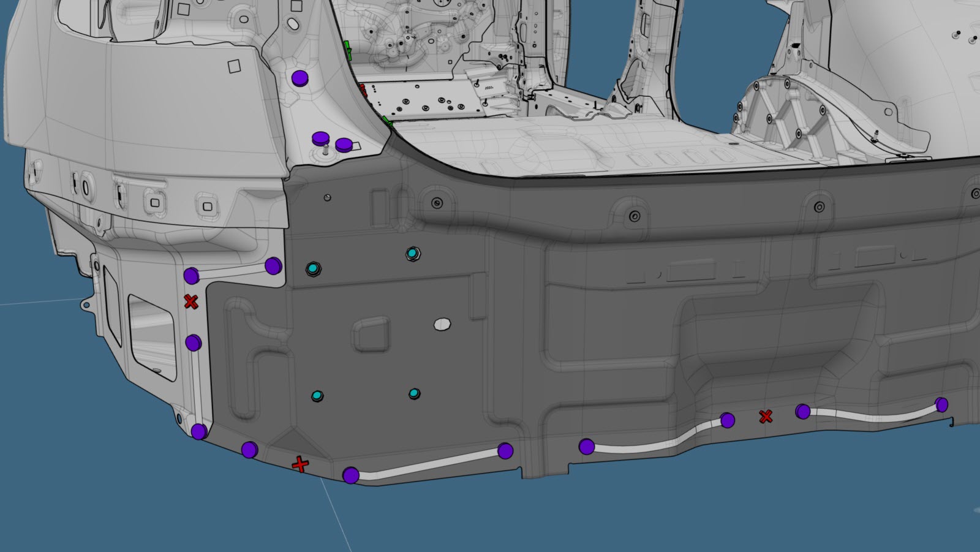The width and height of the screenshot is (980, 552).
Task: Select the purple marker at the middle seam's left end
Action: tap(586, 446)
